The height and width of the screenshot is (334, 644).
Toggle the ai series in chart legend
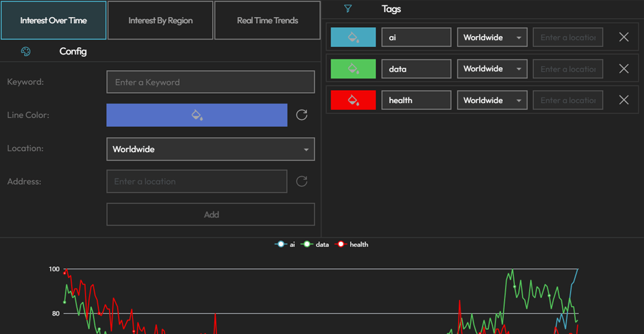coord(285,244)
